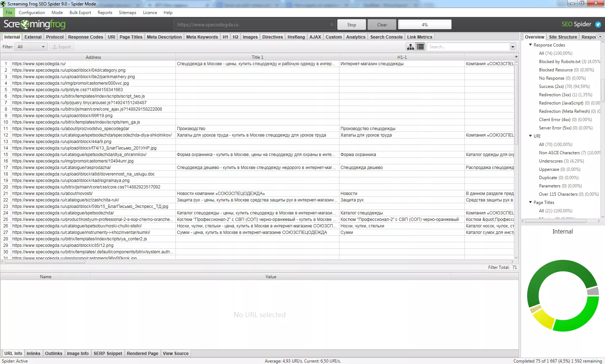Select Client Error (4xx) in overview
Image resolution: width=605 pixels, height=364 pixels.
pyautogui.click(x=565, y=120)
